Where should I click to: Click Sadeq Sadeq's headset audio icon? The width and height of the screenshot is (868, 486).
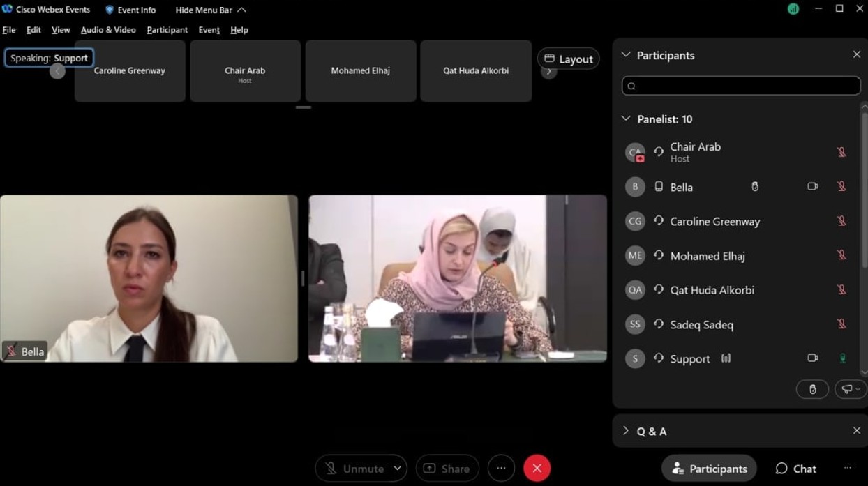[x=659, y=324]
